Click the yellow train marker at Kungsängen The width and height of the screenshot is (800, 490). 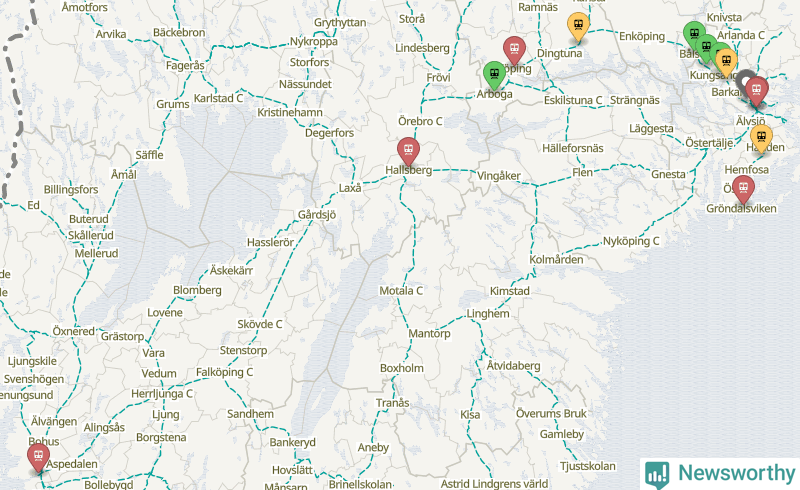point(726,63)
